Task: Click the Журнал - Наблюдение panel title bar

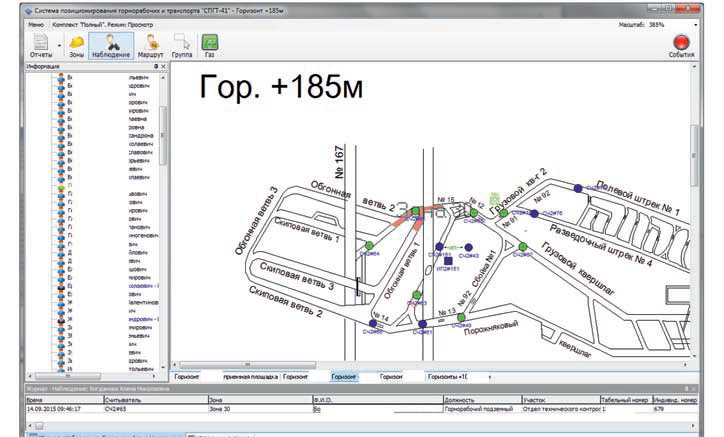Action: click(362, 388)
